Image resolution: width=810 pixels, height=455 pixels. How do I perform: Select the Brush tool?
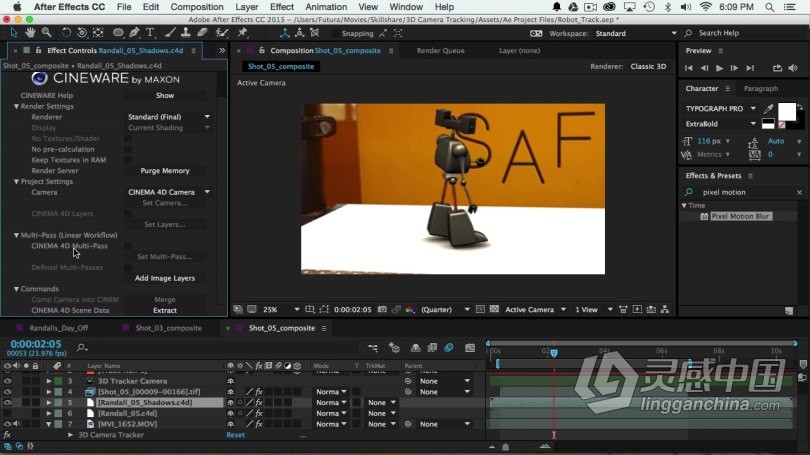tap(170, 33)
